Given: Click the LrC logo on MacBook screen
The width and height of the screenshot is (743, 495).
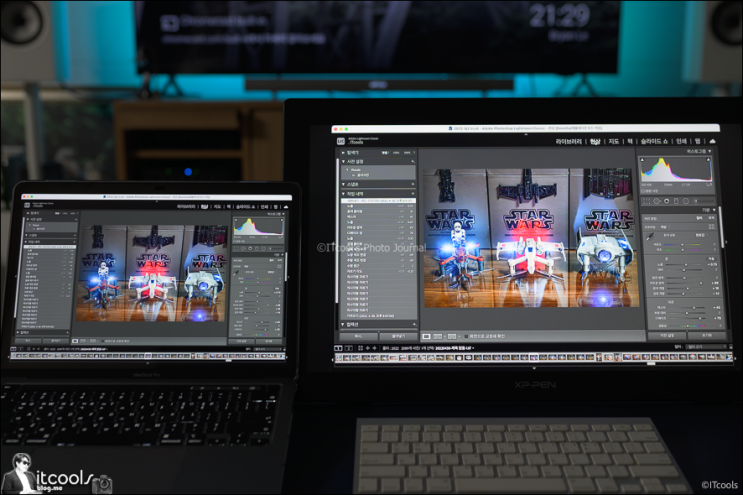Looking at the screenshot, I should point(27,205).
